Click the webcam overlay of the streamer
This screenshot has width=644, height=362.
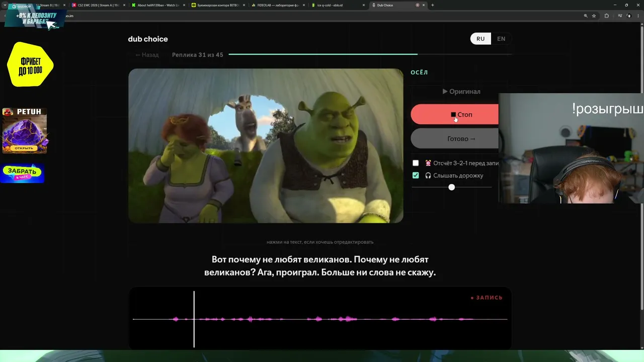(571, 148)
